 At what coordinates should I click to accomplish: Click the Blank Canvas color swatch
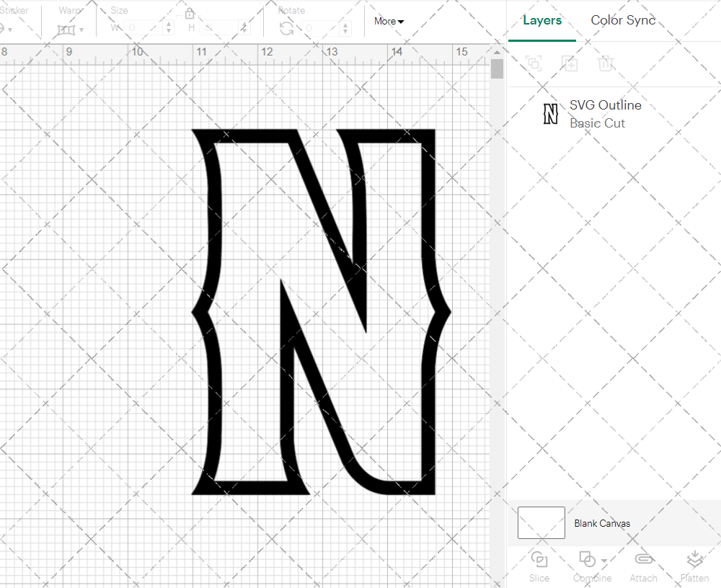(541, 523)
